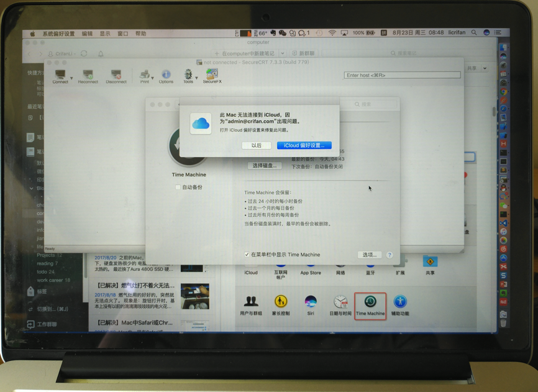Open the 显示 menu
The image size is (538, 392).
click(x=105, y=34)
